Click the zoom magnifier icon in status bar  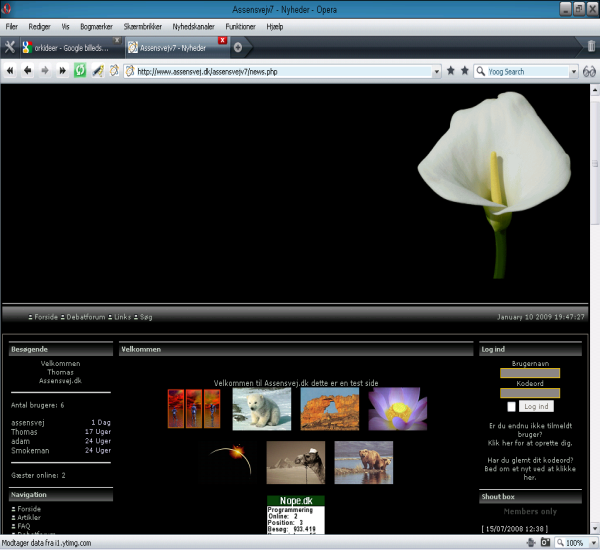tap(560, 542)
